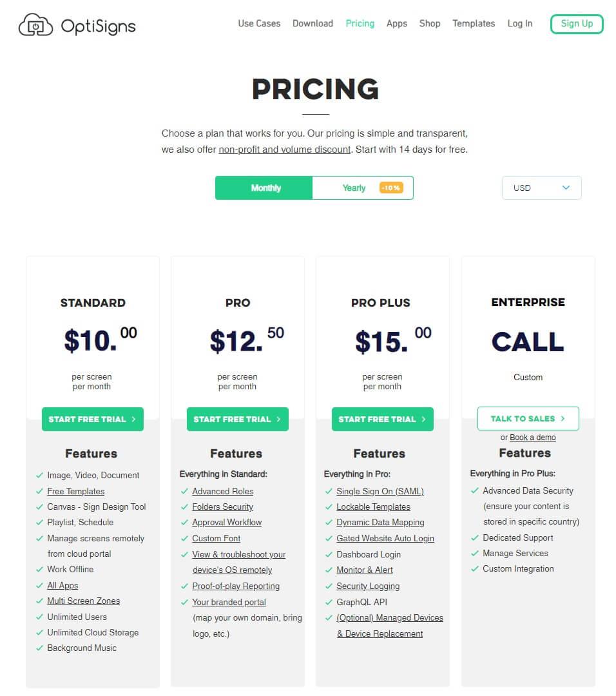Image resolution: width=616 pixels, height=696 pixels.
Task: Open the non-profit and volume discount link
Action: click(x=285, y=150)
